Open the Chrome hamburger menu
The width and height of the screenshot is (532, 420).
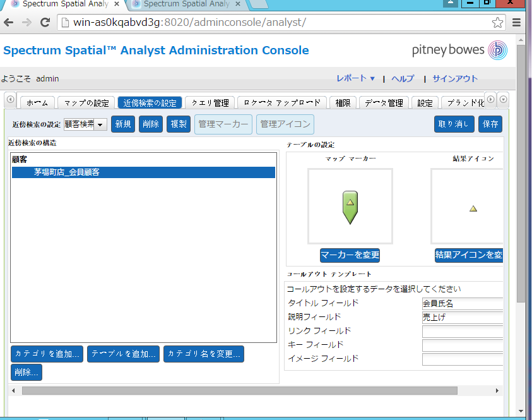pyautogui.click(x=516, y=23)
